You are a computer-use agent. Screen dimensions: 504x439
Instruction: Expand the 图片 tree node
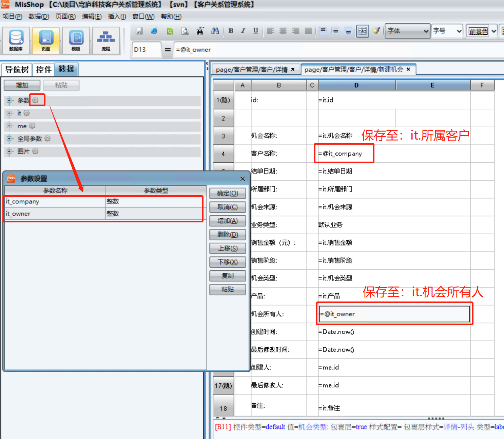(9, 151)
